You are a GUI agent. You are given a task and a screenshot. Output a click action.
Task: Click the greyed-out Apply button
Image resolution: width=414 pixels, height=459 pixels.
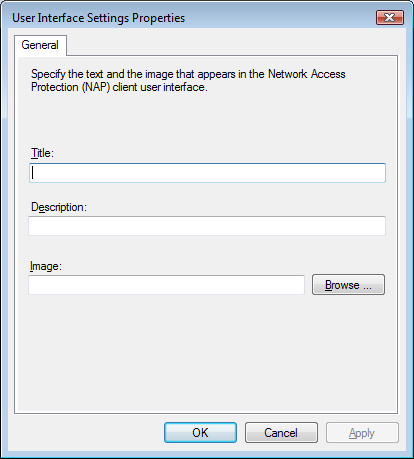click(362, 433)
